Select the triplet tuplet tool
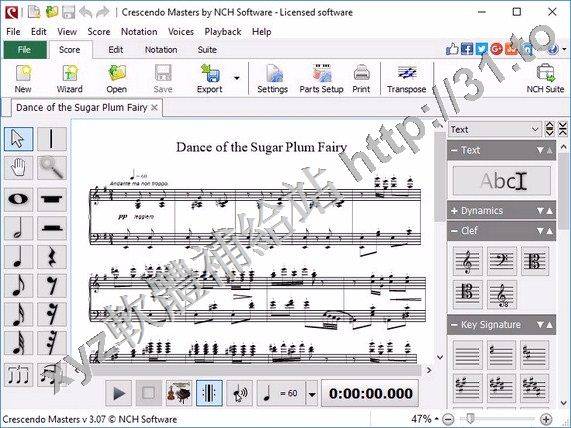The height and width of the screenshot is (428, 571). tap(19, 375)
